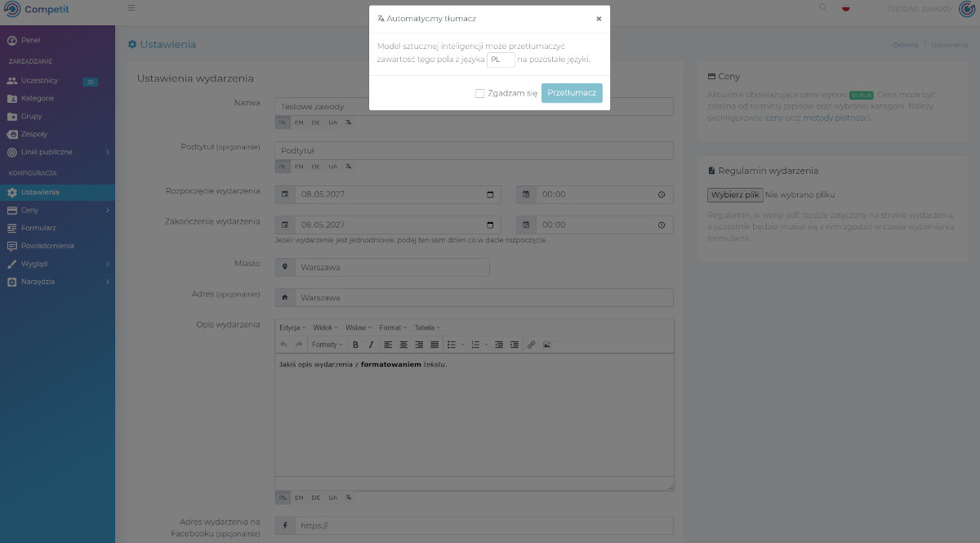Viewport: 980px width, 543px height.
Task: Click the auto-translate icon under Nazwa field
Action: (349, 122)
